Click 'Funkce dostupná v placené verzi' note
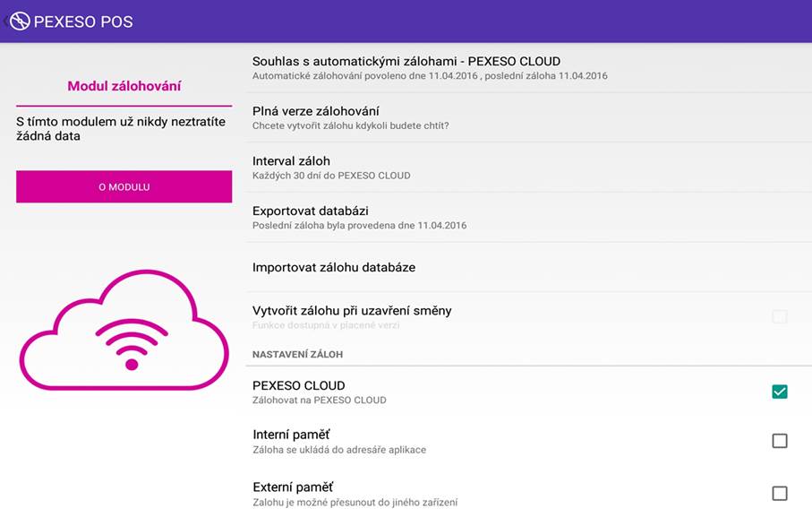This screenshot has width=812, height=517. [326, 325]
